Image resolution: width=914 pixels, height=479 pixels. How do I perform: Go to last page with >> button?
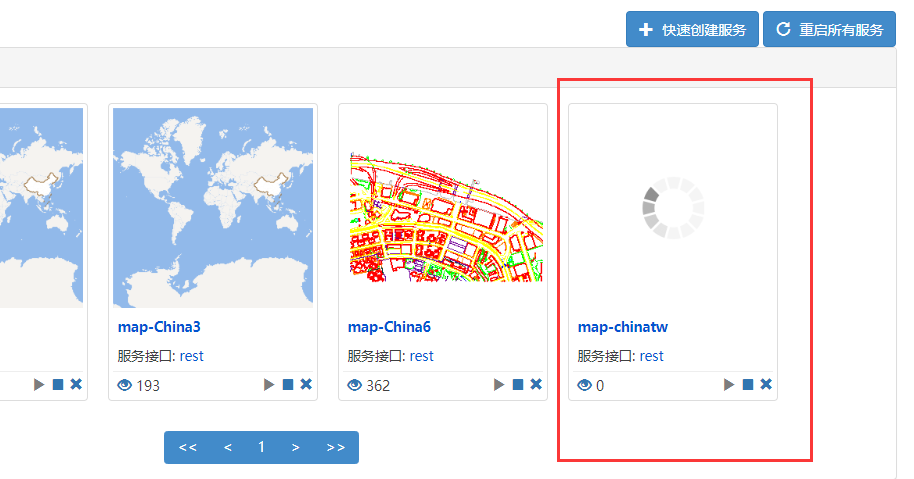click(x=336, y=448)
